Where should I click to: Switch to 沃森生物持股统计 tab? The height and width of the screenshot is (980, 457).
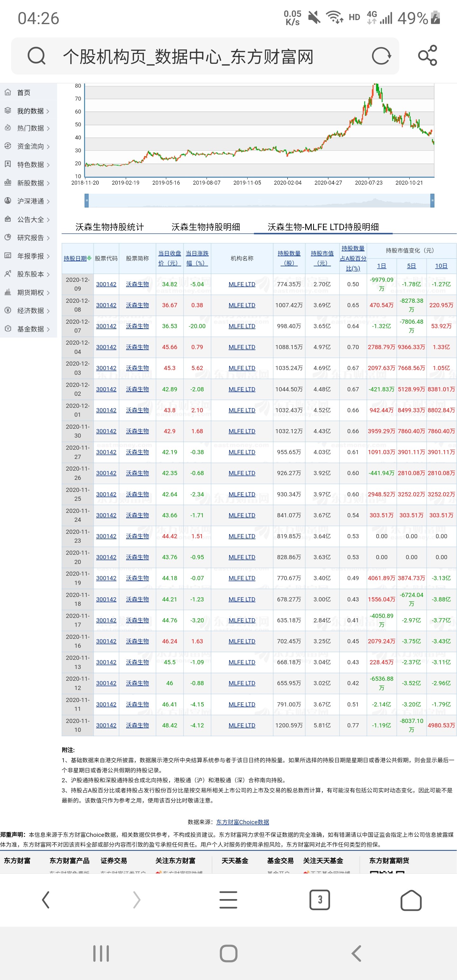tap(109, 227)
